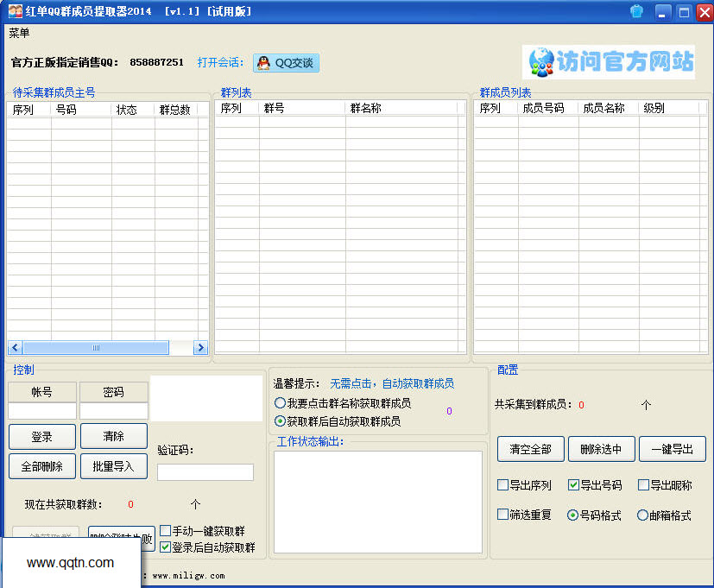The height and width of the screenshot is (588, 714).
Task: Click the app icon in the title bar
Action: [x=15, y=11]
